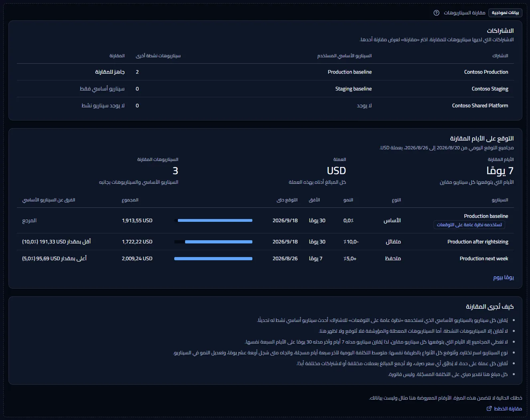The image size is (530, 420).
Task: Click the الاشتراكات section heading
Action: 500,31
